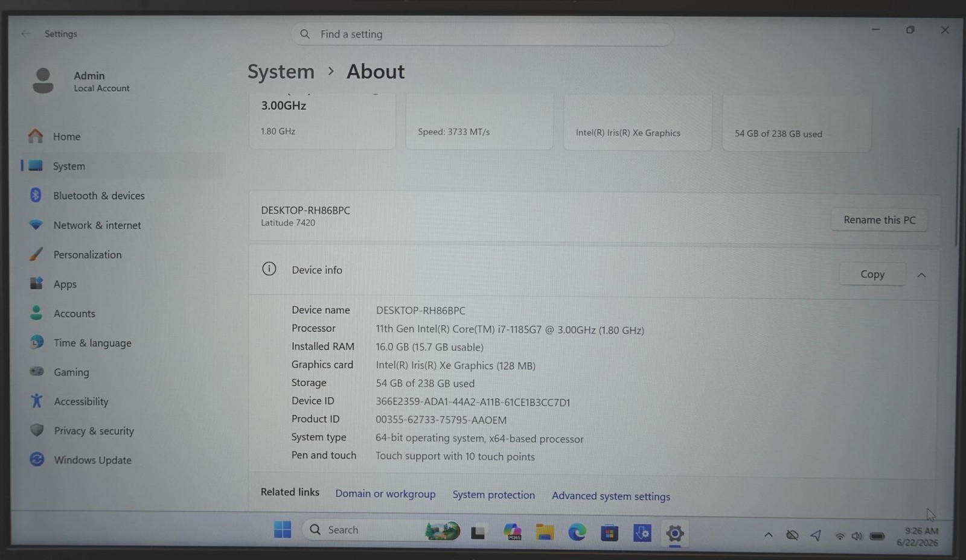Open Advanced system settings link

[x=611, y=496]
